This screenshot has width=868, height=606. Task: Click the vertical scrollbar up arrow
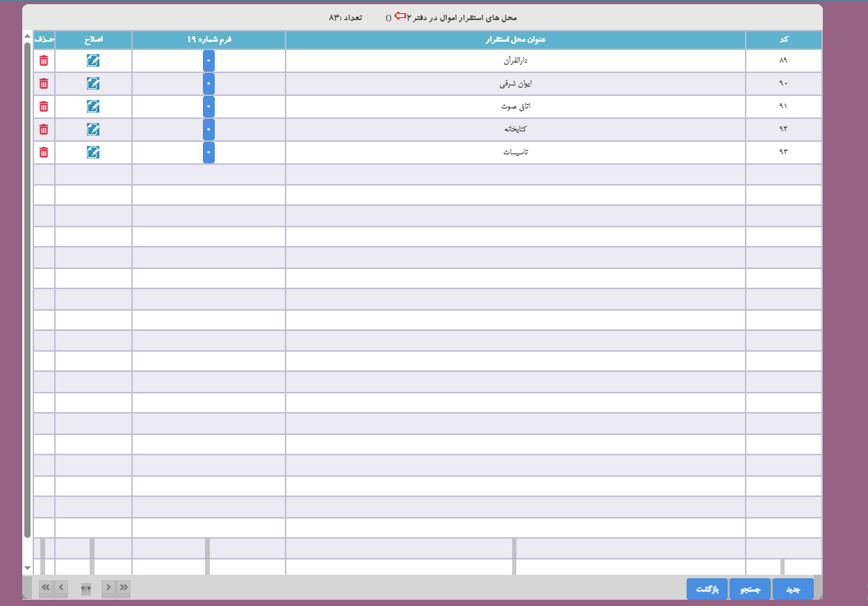point(27,36)
